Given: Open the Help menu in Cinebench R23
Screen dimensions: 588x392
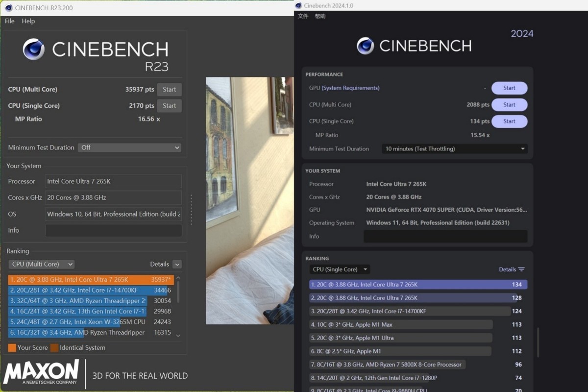Looking at the screenshot, I should 28,21.
